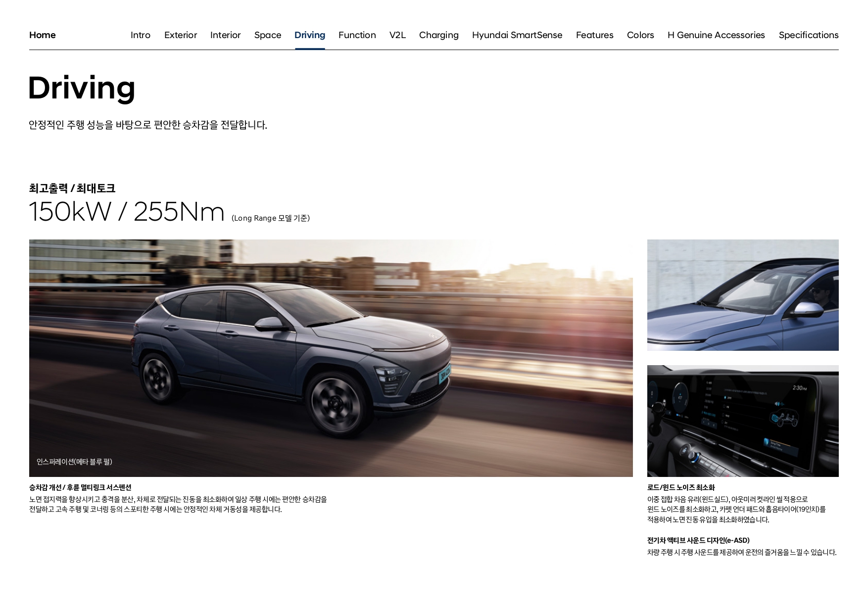Go to the Home link
Viewport: 868px width, 614px height.
coord(42,35)
